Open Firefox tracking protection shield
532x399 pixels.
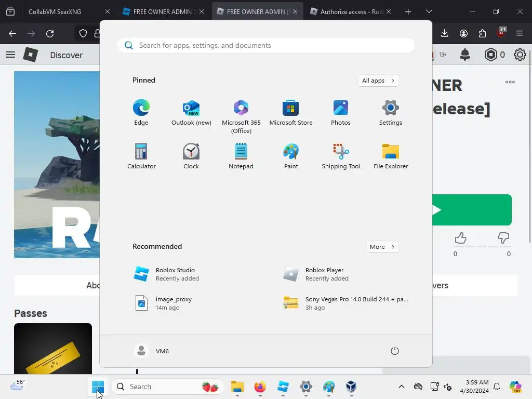click(x=83, y=33)
